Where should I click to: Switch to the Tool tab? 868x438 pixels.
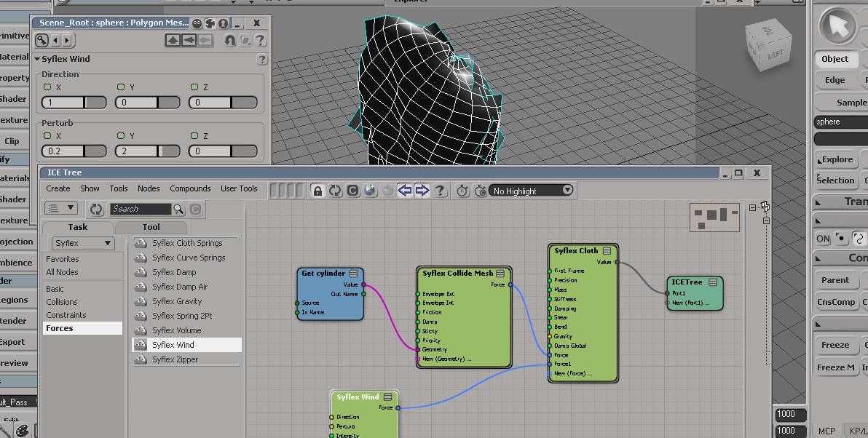(151, 227)
